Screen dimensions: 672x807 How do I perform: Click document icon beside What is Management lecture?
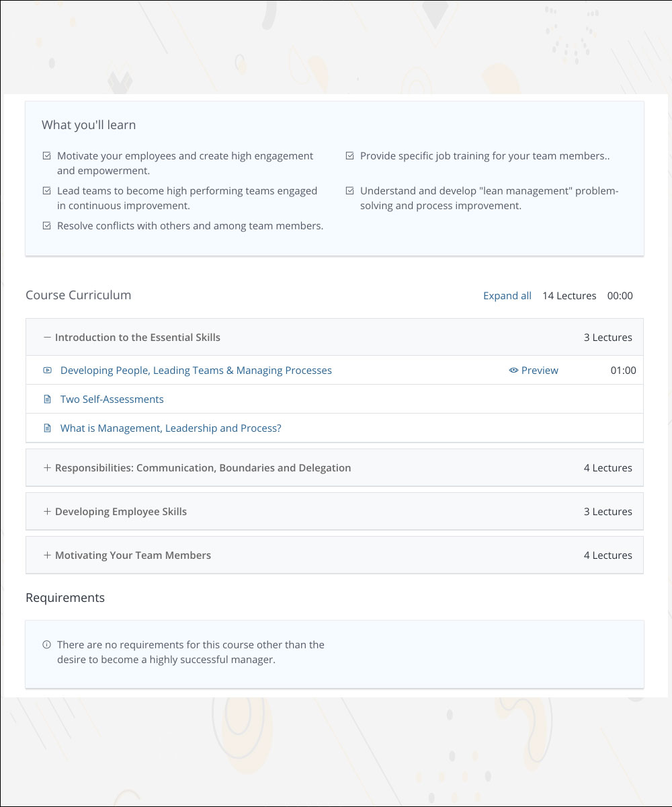click(47, 428)
